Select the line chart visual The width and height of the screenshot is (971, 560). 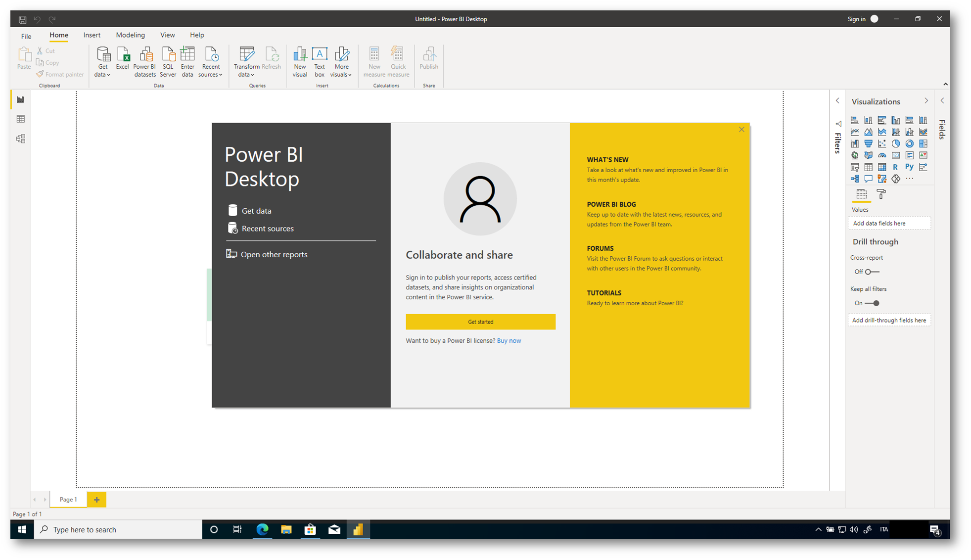tap(854, 132)
